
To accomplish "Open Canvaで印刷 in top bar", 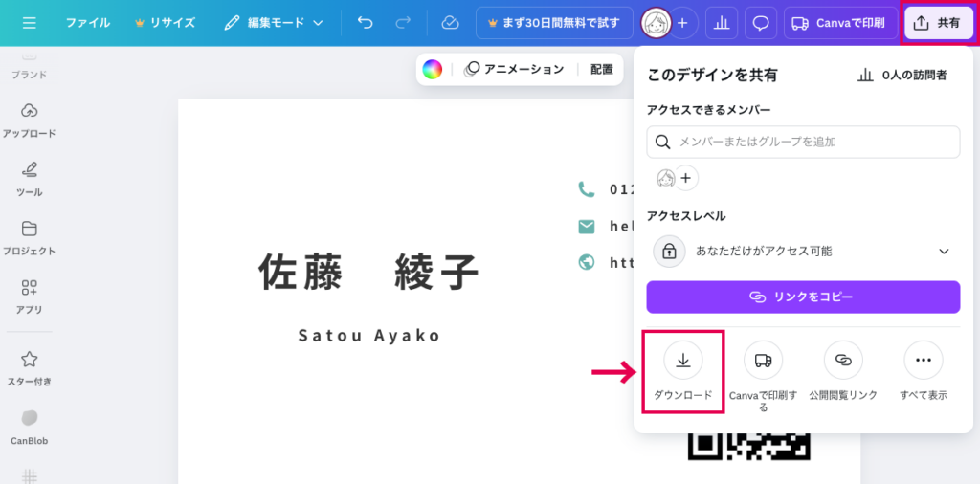I will click(840, 23).
